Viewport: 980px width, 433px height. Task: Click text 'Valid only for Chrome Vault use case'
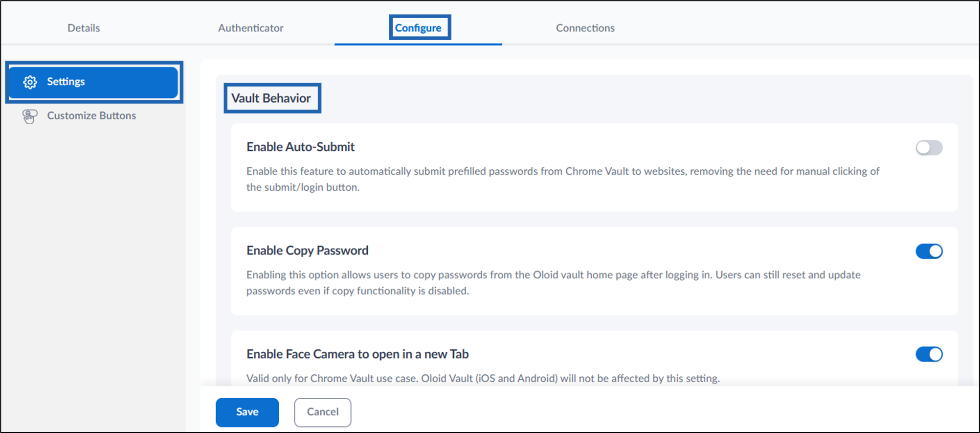click(x=333, y=379)
